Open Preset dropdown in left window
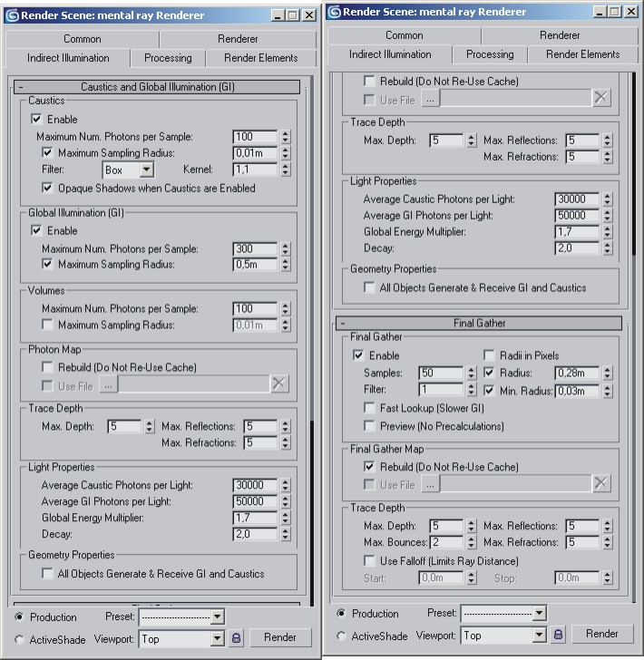Image resolution: width=644 pixels, height=660 pixels. [218, 617]
